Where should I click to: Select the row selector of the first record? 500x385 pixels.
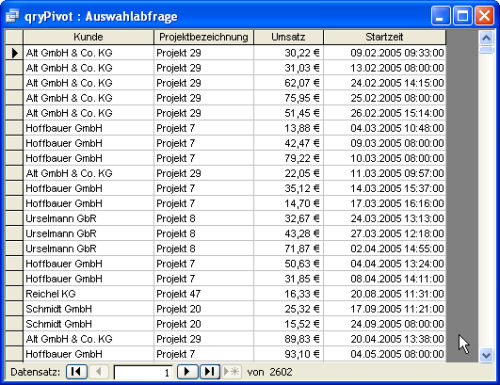[x=14, y=53]
